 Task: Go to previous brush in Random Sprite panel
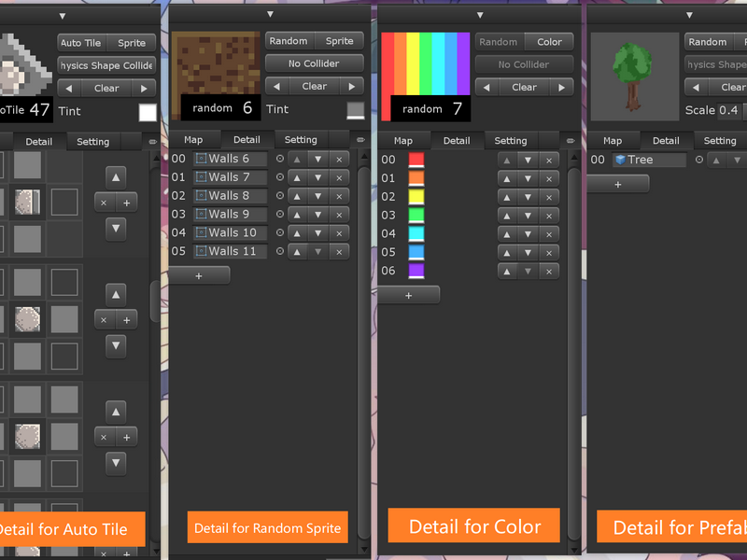click(x=276, y=87)
